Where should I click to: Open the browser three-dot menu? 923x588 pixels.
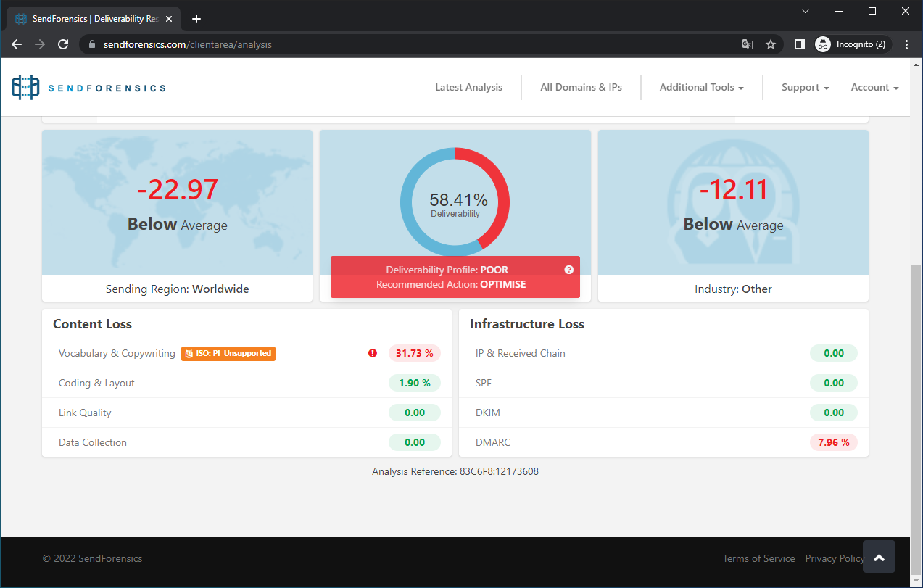[906, 44]
